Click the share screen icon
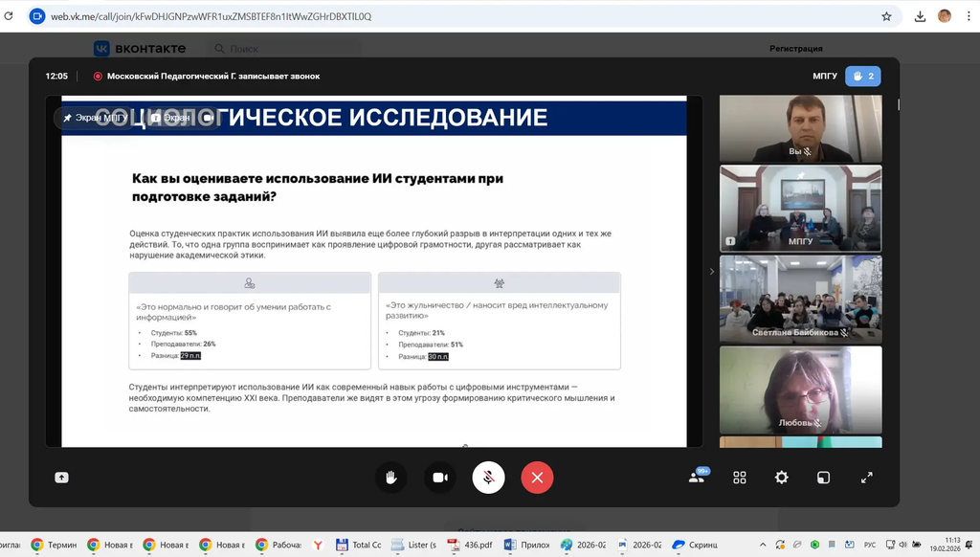 [62, 478]
